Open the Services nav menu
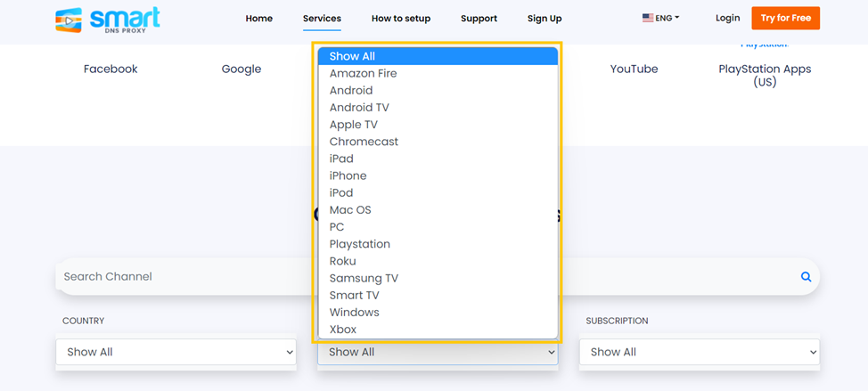Screen dimensions: 868x391 (322, 19)
